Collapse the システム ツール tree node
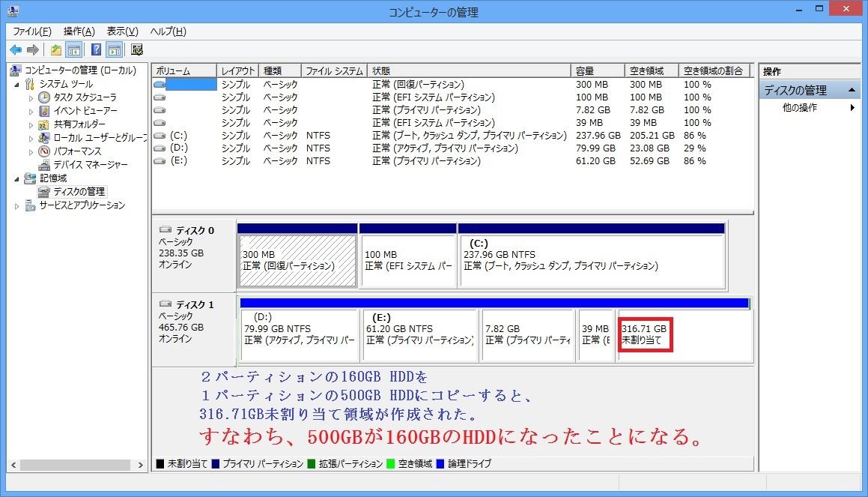Viewport: 868px width, 497px height. pyautogui.click(x=17, y=84)
